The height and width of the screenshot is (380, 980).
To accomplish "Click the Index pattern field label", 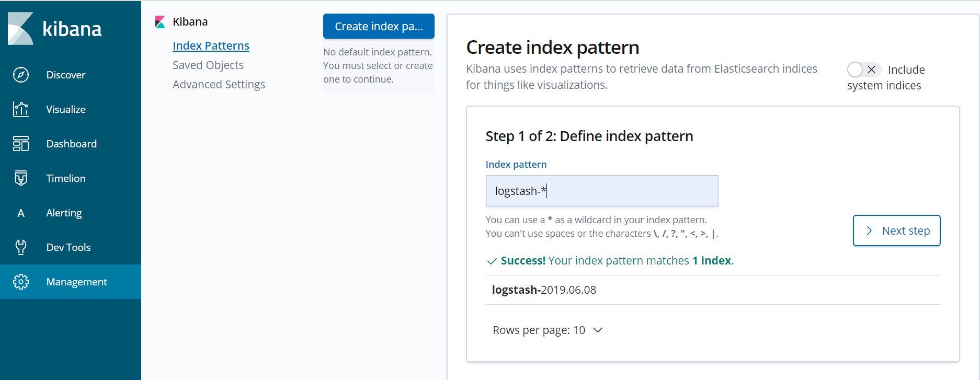I will (516, 165).
